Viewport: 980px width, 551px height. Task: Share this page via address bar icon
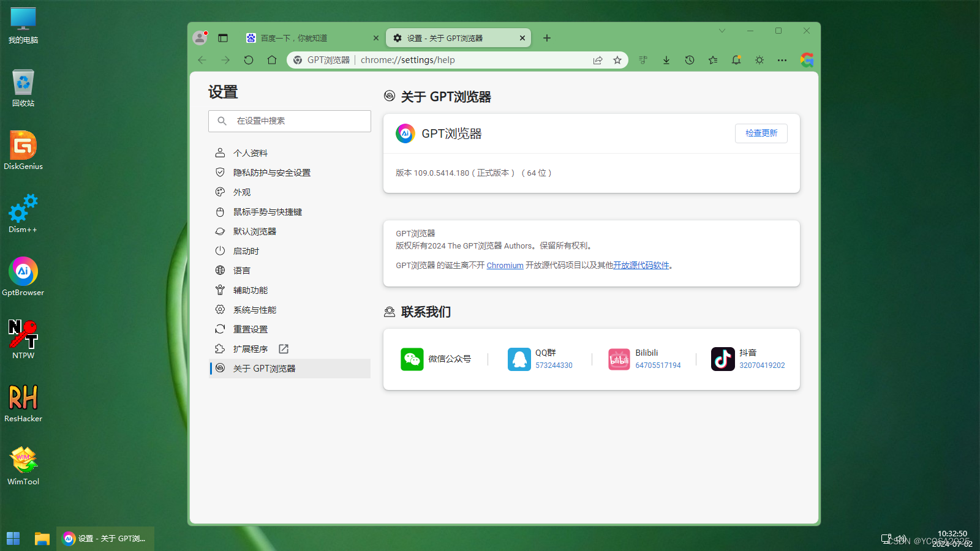[x=598, y=60]
